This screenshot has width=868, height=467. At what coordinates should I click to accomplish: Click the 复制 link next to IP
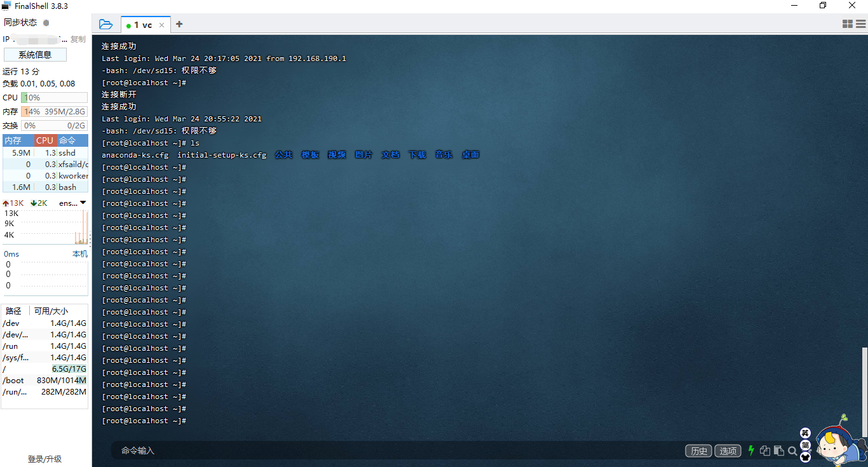78,39
